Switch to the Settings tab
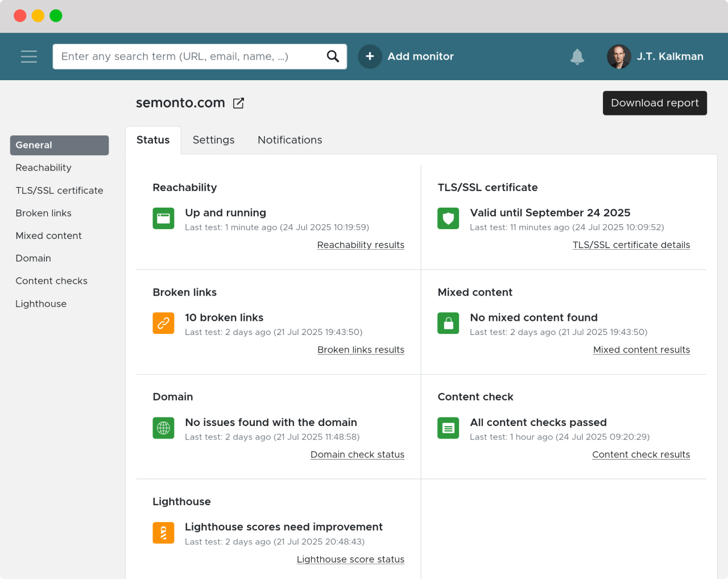728x579 pixels. tap(213, 140)
